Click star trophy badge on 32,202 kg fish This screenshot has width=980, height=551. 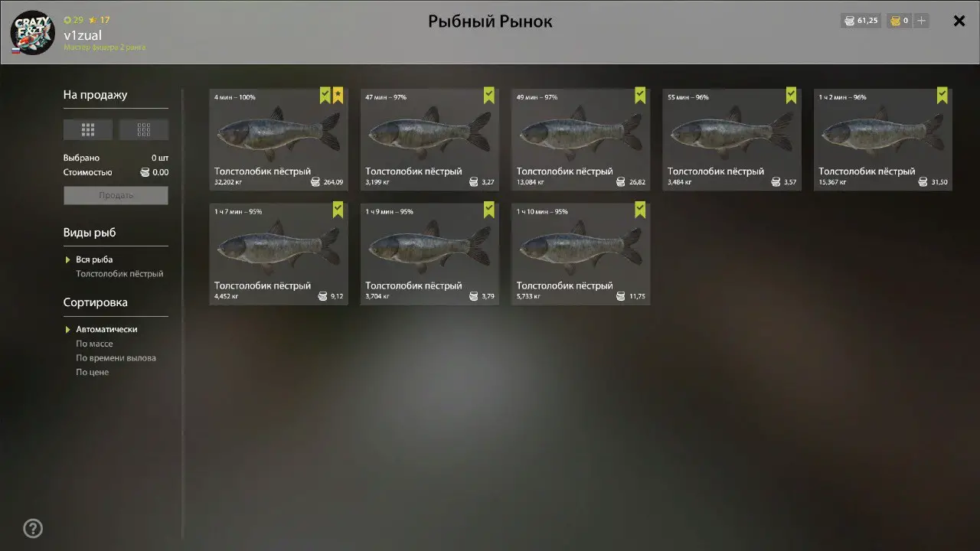(338, 96)
